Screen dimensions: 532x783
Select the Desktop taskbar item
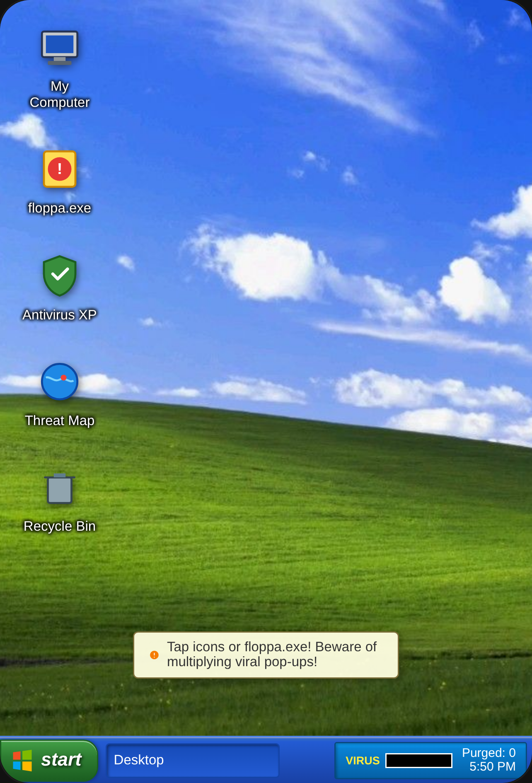(x=193, y=760)
